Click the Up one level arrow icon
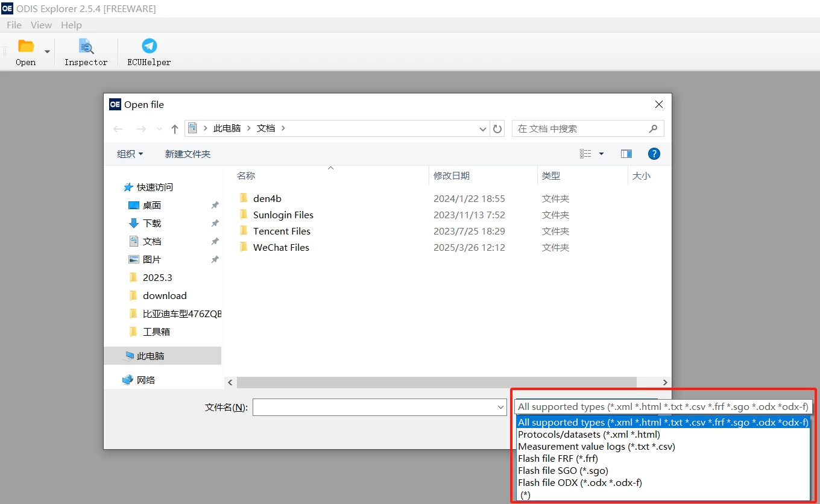 coord(174,128)
